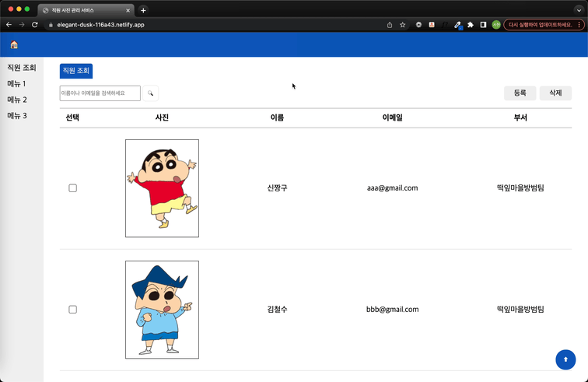
Task: Click the 사진 column header
Action: point(162,117)
